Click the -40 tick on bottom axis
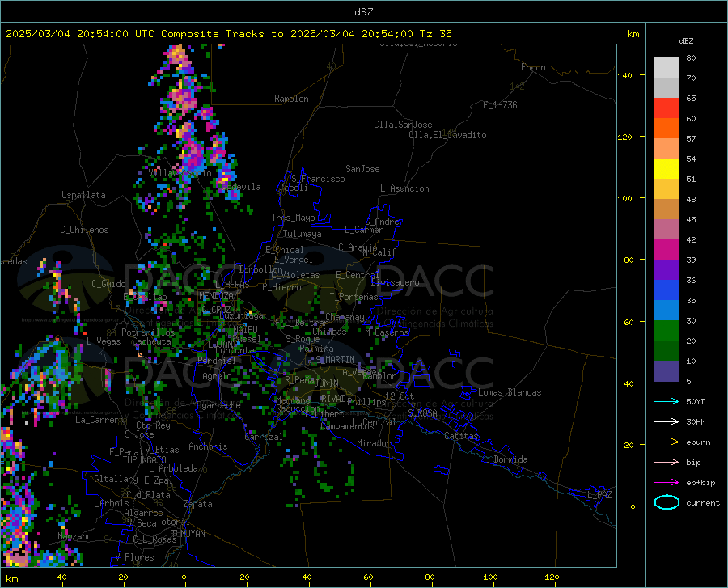728x588 pixels. 59,577
